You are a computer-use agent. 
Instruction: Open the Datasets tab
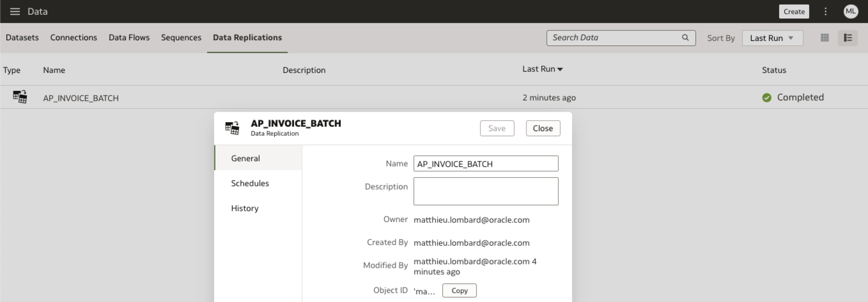(x=22, y=37)
